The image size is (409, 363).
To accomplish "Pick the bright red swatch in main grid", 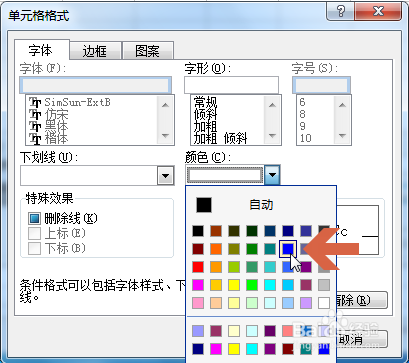I will [x=198, y=267].
